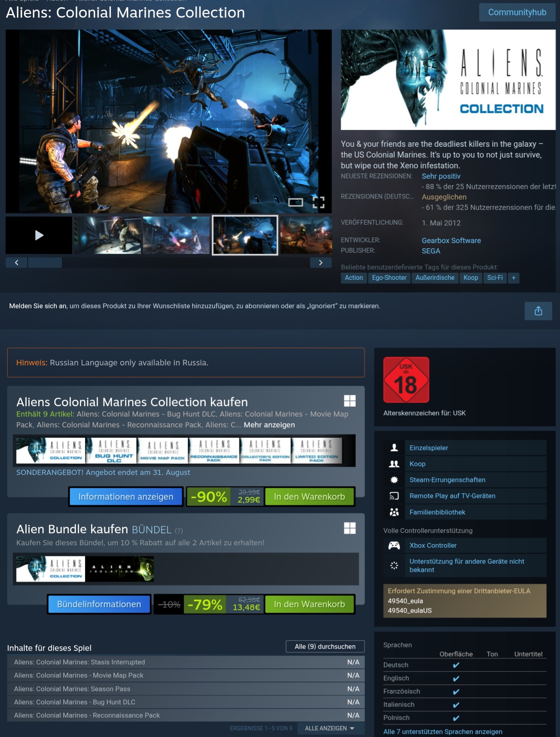
Task: Click Alle (9) durchsuchen button
Action: pyautogui.click(x=325, y=646)
